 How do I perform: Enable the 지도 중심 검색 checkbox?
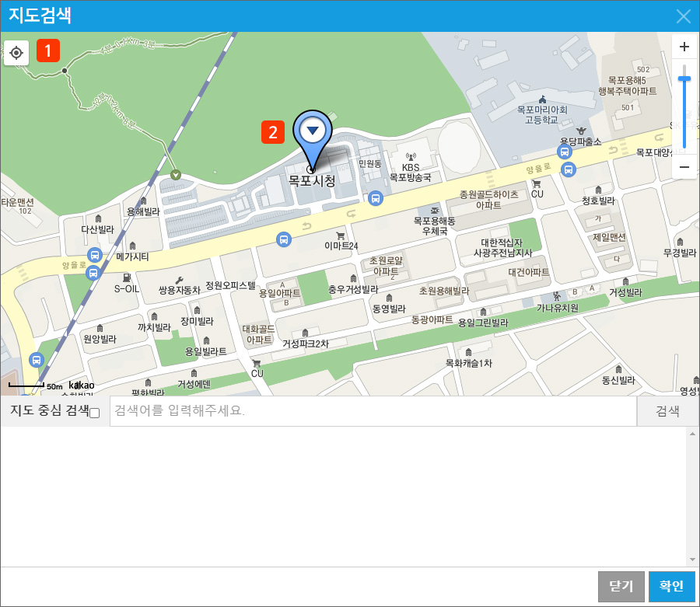(95, 413)
